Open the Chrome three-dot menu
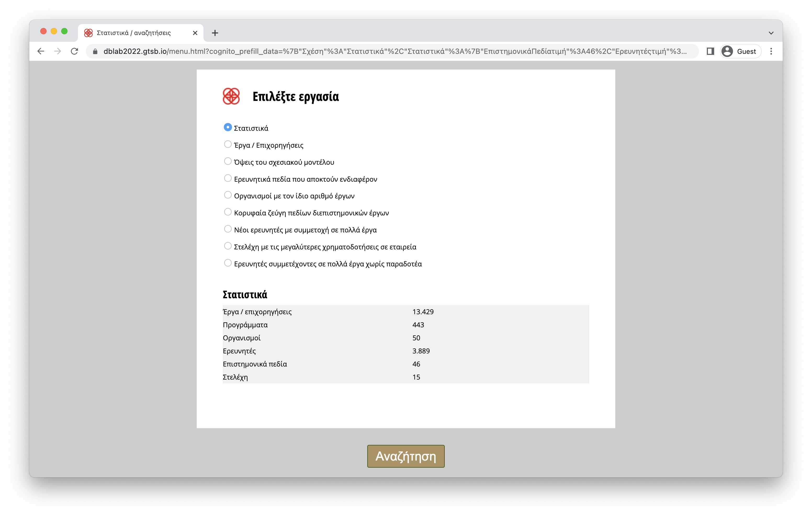This screenshot has height=516, width=812. point(771,51)
